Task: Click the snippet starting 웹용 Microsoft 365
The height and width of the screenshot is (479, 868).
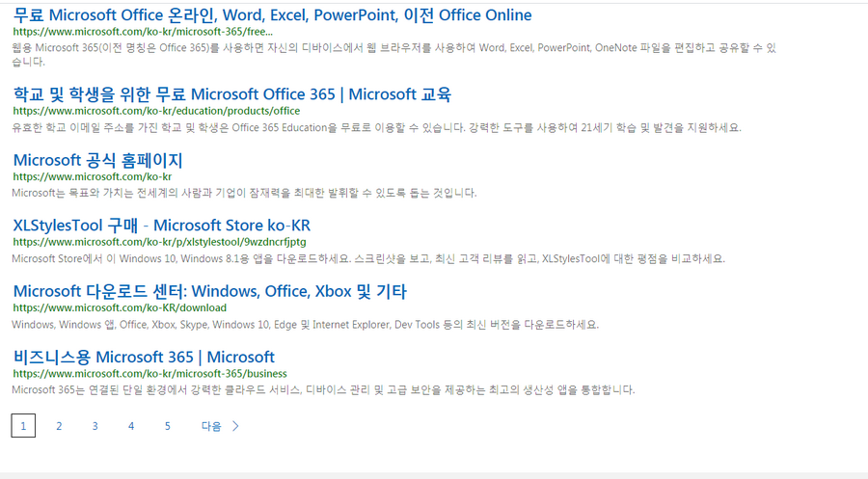Action: click(394, 55)
